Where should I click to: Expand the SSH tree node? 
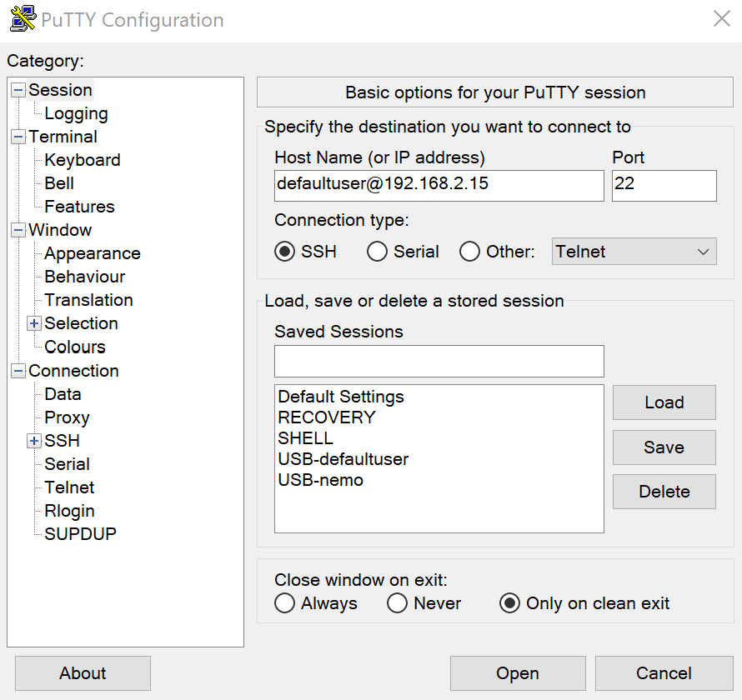(x=34, y=441)
